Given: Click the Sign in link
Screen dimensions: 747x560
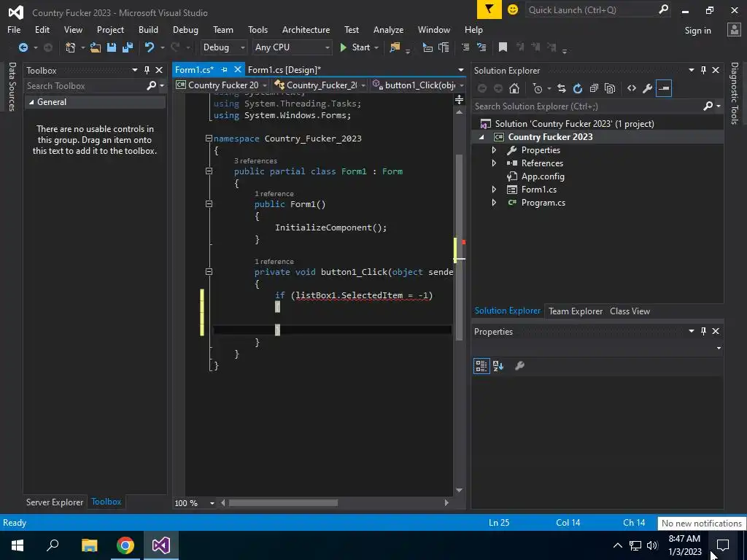Looking at the screenshot, I should pos(697,30).
